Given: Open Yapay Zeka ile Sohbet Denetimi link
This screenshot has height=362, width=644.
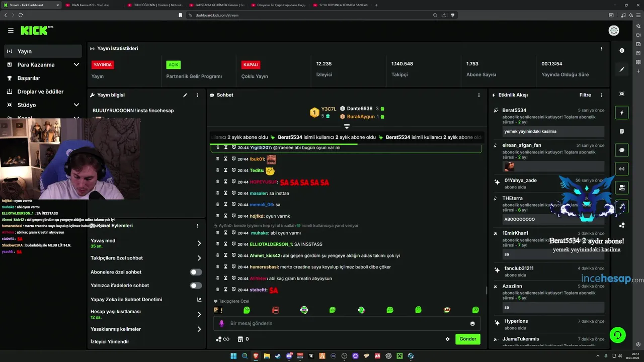Looking at the screenshot, I should coord(146,300).
